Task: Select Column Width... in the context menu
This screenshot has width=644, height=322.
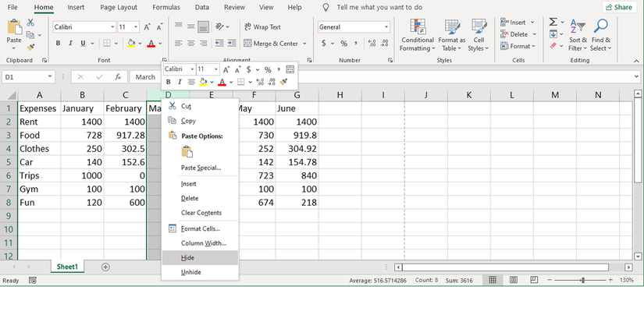Action: point(200,243)
